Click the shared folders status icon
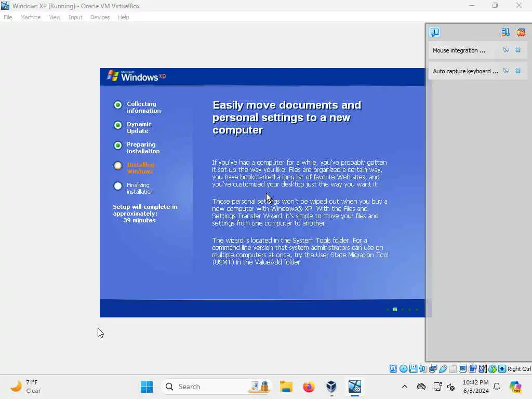This screenshot has width=532, height=399. [453, 369]
